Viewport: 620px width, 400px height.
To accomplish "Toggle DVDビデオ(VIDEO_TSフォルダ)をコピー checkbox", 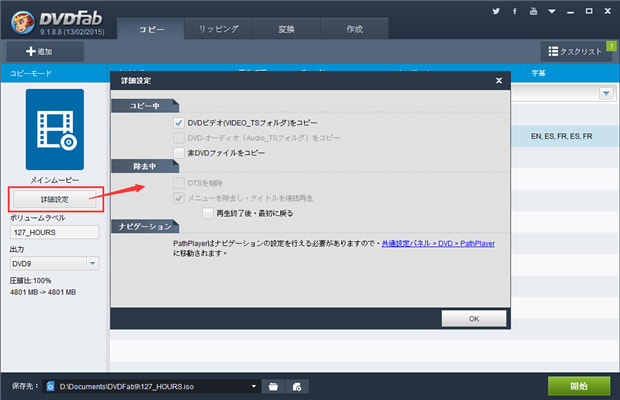I will point(179,123).
